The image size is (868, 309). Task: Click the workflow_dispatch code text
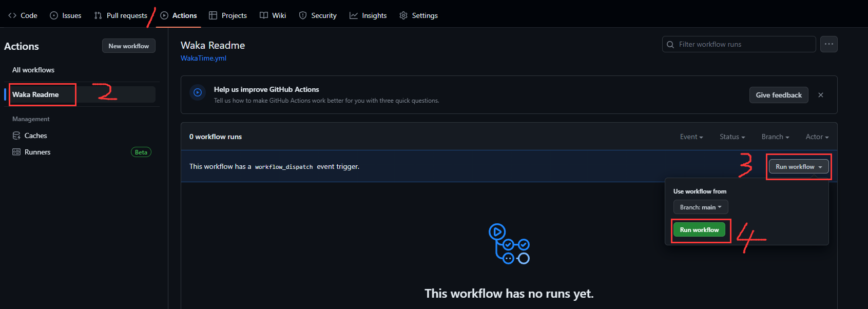pos(284,167)
